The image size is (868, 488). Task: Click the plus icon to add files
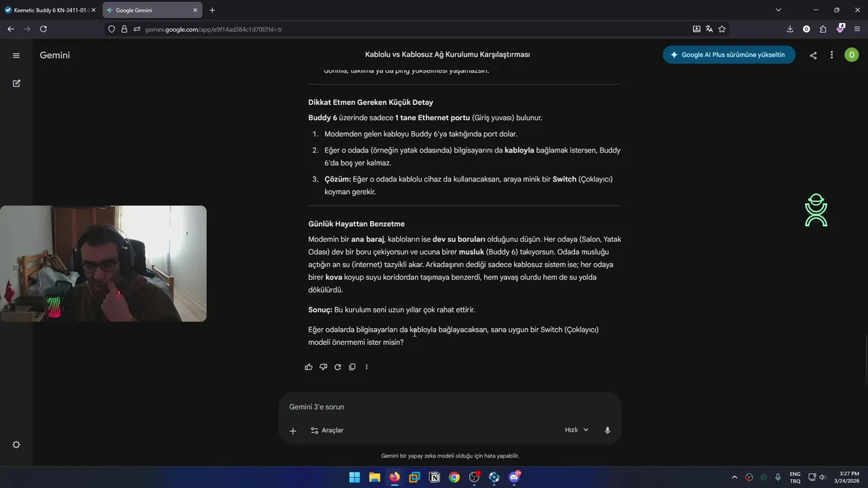coord(293,430)
